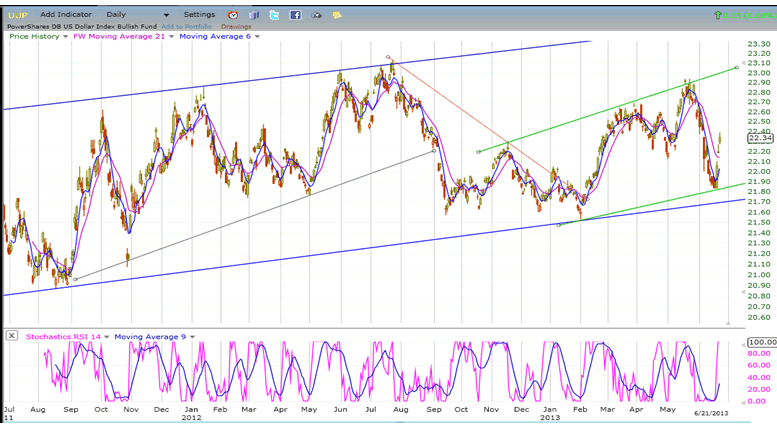This screenshot has width=777, height=426.
Task: Click the 100.00 stochastic scale label
Action: tap(762, 342)
